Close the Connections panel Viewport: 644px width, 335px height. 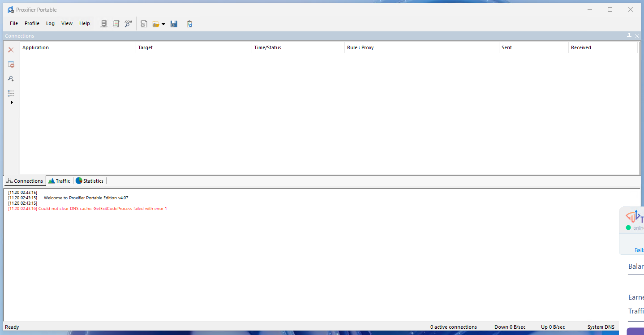pyautogui.click(x=637, y=36)
